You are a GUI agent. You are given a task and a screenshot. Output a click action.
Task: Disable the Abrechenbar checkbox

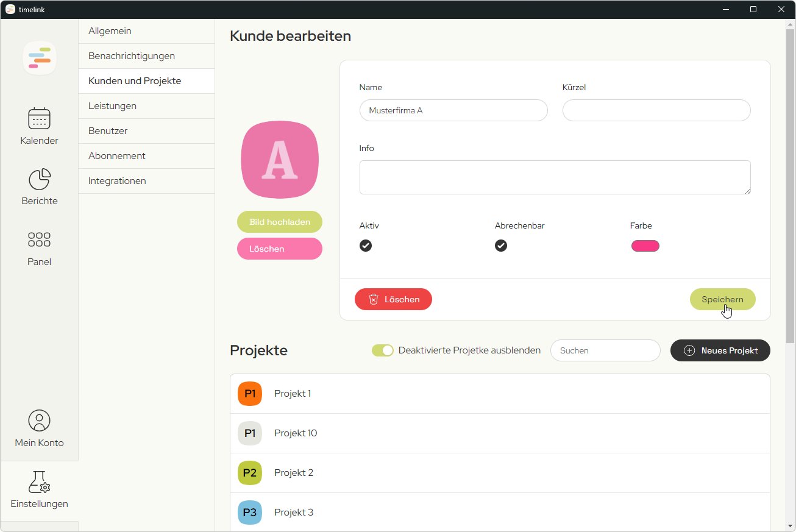501,246
